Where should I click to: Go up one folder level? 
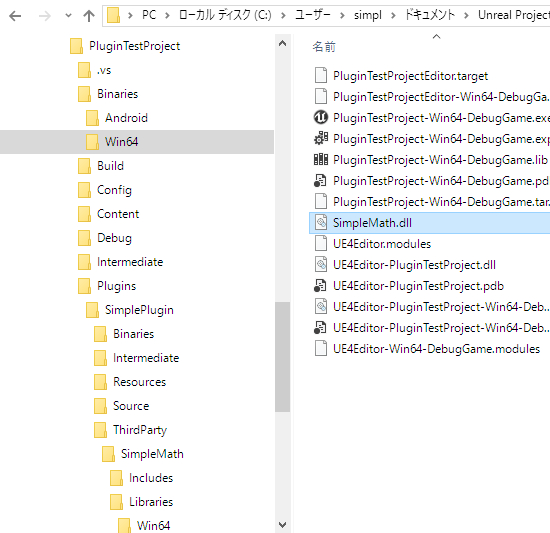89,16
